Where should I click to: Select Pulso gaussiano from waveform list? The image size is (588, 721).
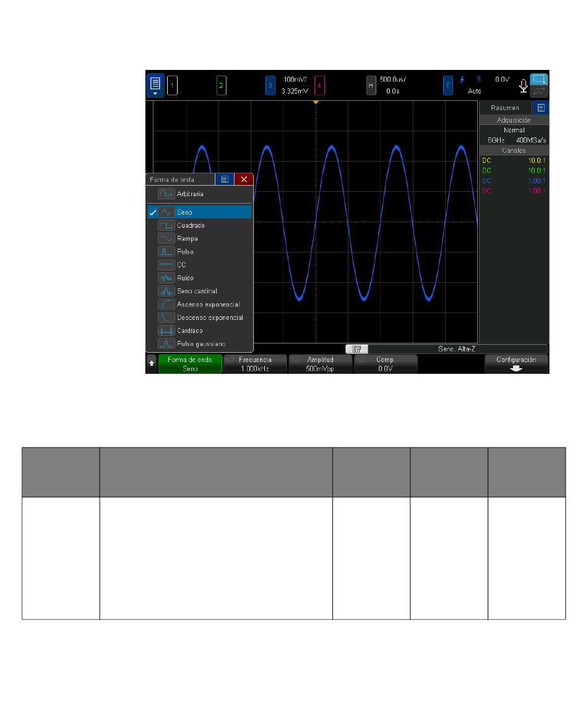click(199, 344)
